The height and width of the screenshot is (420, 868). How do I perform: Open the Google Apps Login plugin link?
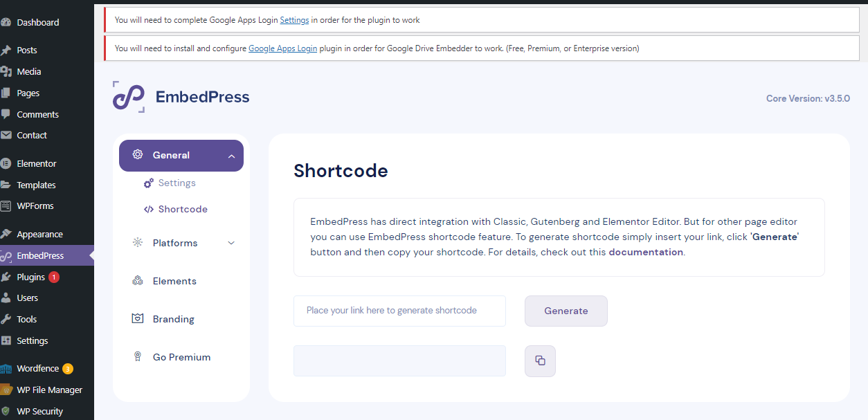click(x=282, y=48)
